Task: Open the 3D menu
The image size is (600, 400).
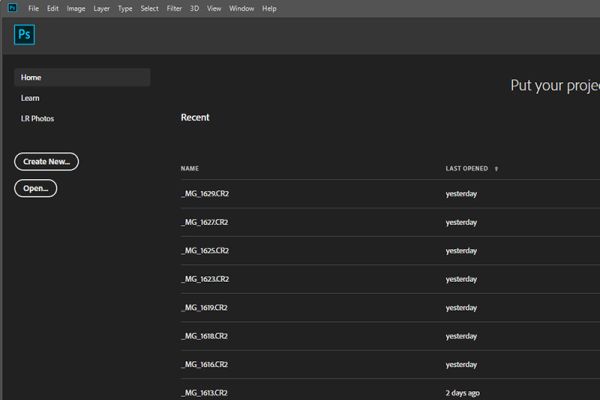Action: tap(194, 8)
